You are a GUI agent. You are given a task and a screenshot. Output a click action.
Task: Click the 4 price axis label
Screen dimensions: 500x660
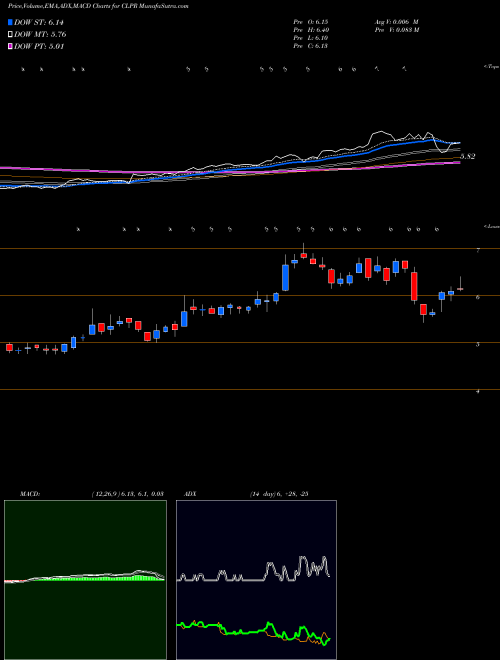(x=477, y=391)
